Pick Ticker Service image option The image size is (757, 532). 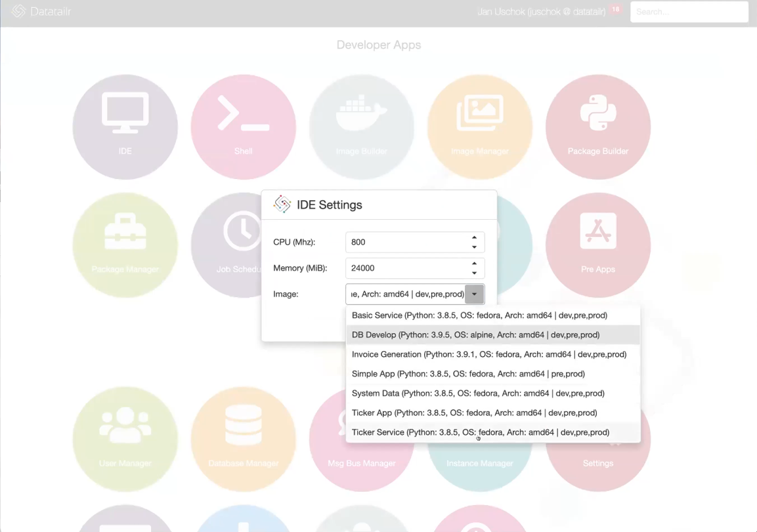493,432
